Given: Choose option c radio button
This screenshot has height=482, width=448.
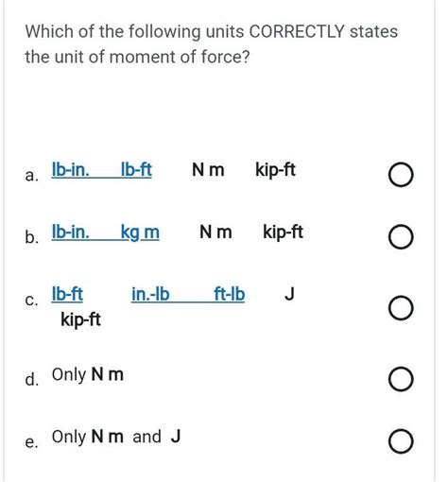Looking at the screenshot, I should [x=401, y=308].
